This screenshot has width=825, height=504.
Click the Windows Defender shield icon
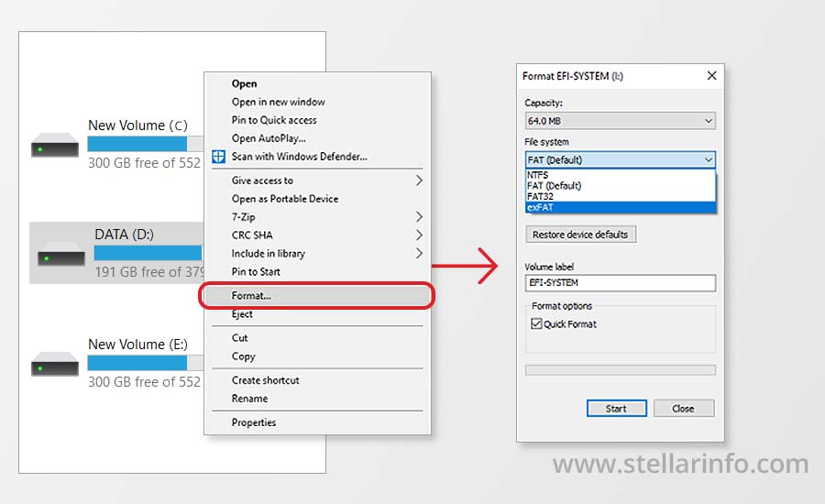(x=218, y=157)
